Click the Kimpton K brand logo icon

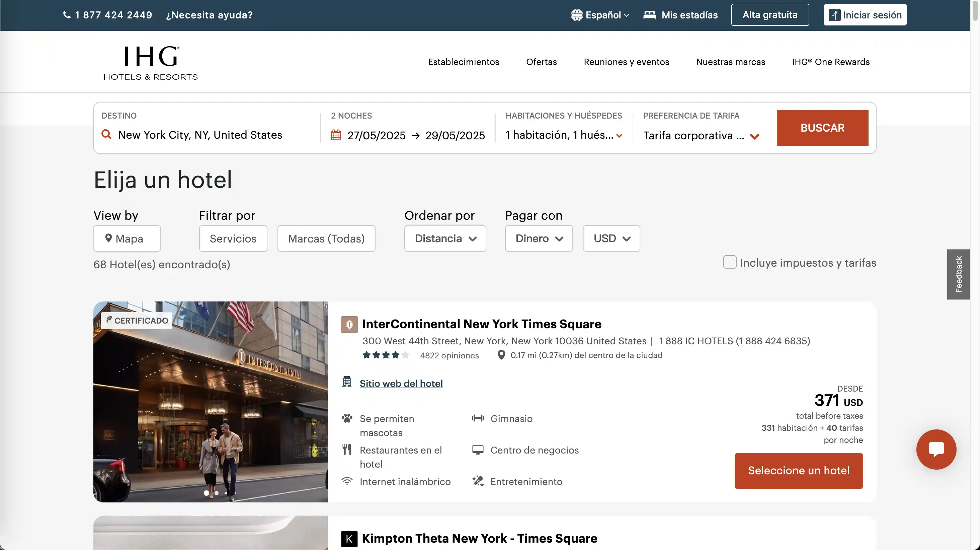[349, 539]
